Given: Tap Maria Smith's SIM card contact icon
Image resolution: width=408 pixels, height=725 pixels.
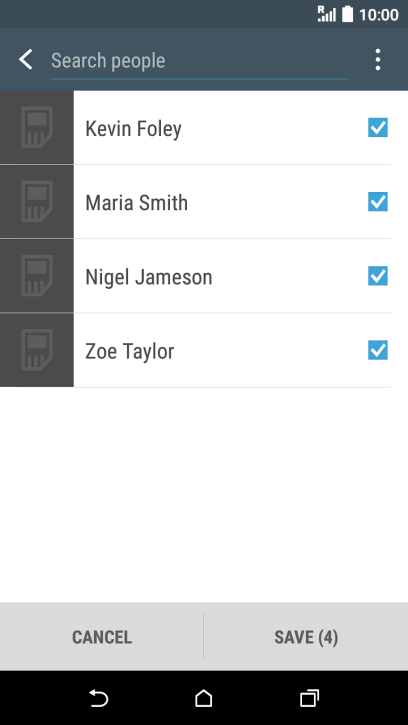Looking at the screenshot, I should (37, 202).
